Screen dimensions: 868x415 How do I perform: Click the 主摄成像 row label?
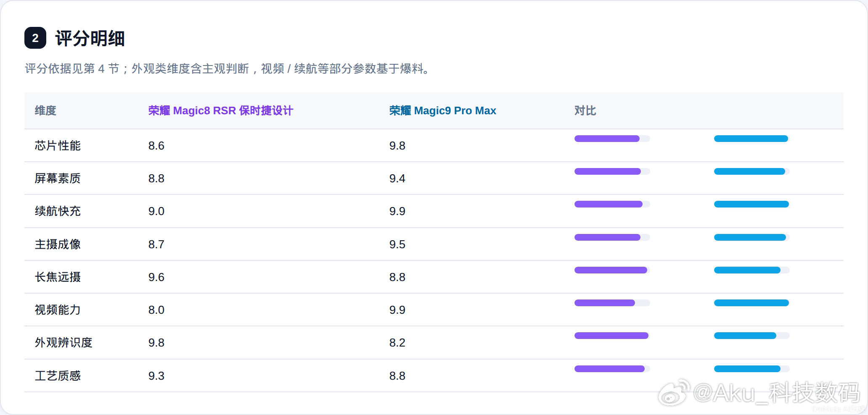click(x=58, y=244)
